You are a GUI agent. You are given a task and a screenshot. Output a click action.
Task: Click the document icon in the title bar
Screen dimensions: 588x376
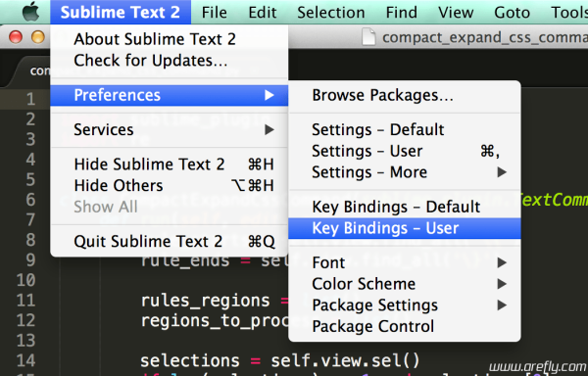point(368,37)
